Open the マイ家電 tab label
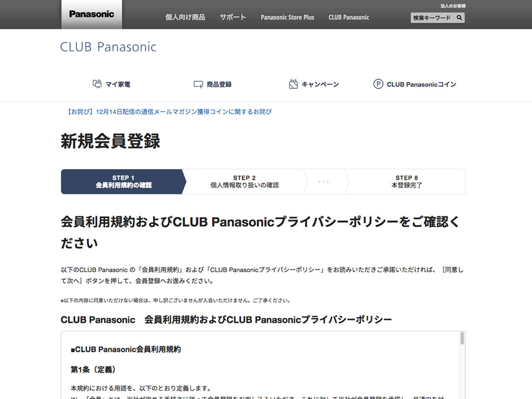Viewport: 532px width, 399px height. click(x=118, y=84)
